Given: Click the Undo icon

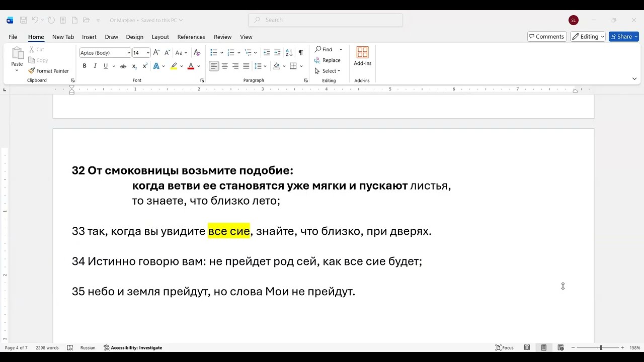Looking at the screenshot, I should pos(35,20).
